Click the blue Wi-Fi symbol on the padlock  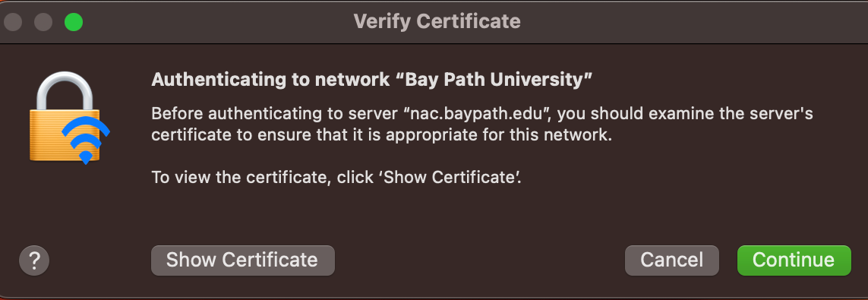(x=85, y=140)
